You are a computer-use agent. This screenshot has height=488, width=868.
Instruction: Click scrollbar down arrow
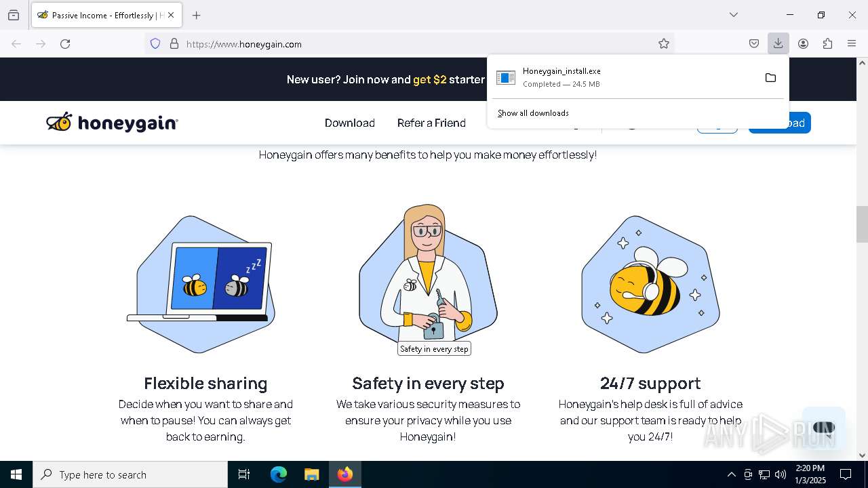[862, 455]
